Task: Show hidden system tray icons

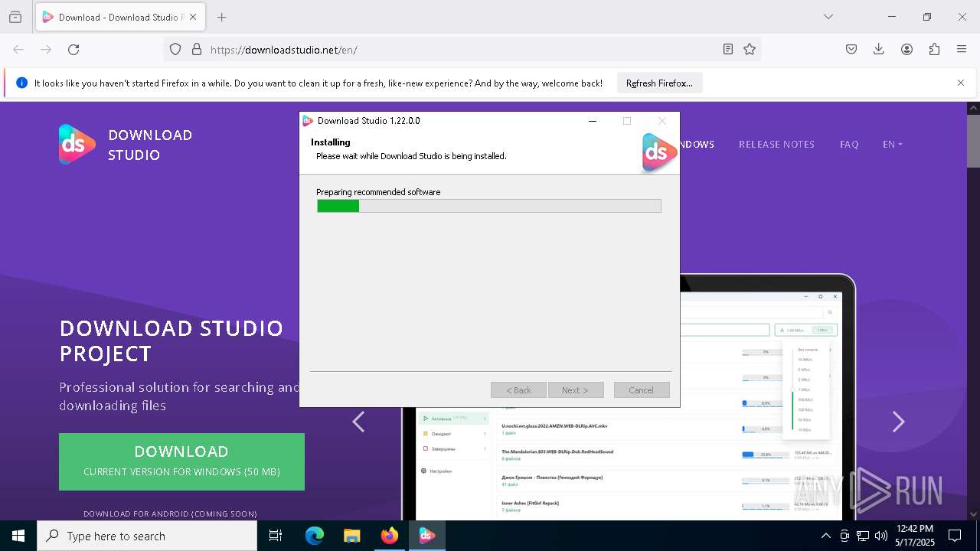Action: coord(825,536)
